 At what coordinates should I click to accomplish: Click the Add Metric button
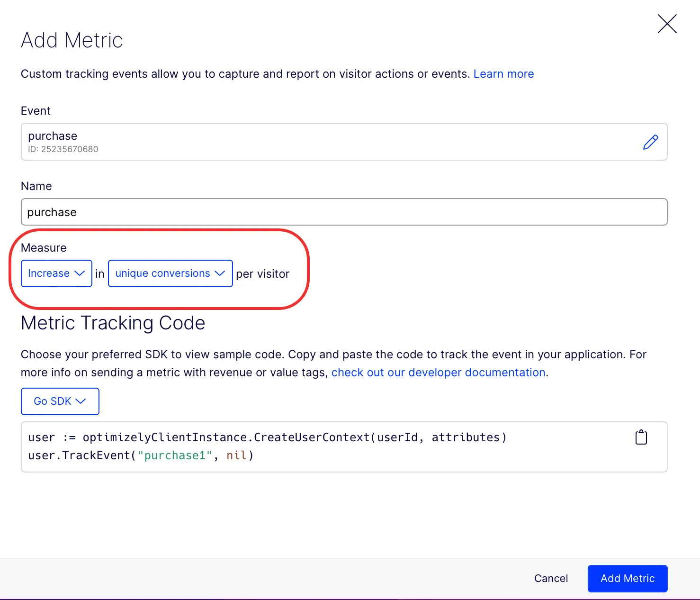click(x=628, y=578)
